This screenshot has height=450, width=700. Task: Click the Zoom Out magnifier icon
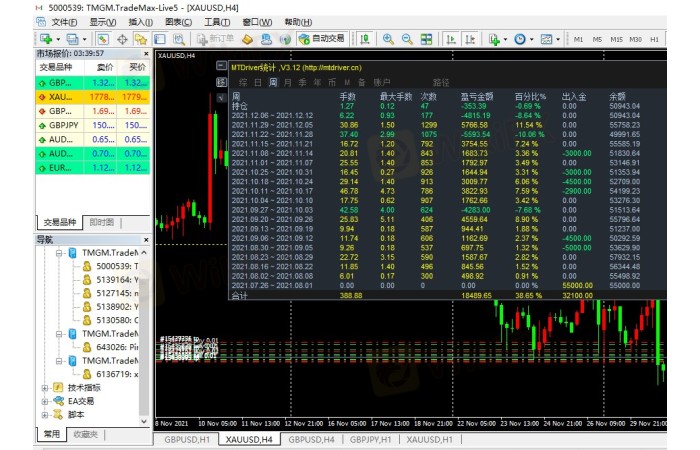tap(407, 39)
